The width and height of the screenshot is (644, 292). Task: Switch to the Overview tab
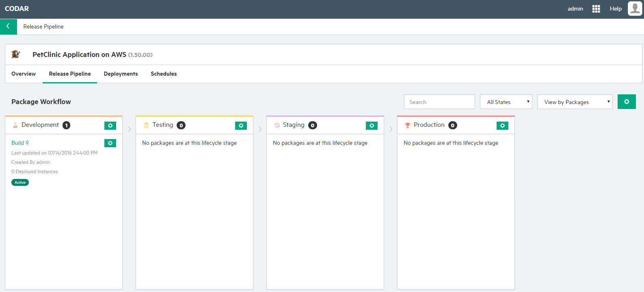(24, 74)
